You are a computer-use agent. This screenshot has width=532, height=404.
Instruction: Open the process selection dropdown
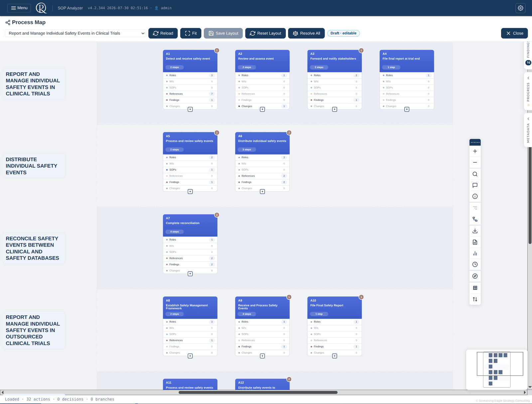click(x=75, y=33)
